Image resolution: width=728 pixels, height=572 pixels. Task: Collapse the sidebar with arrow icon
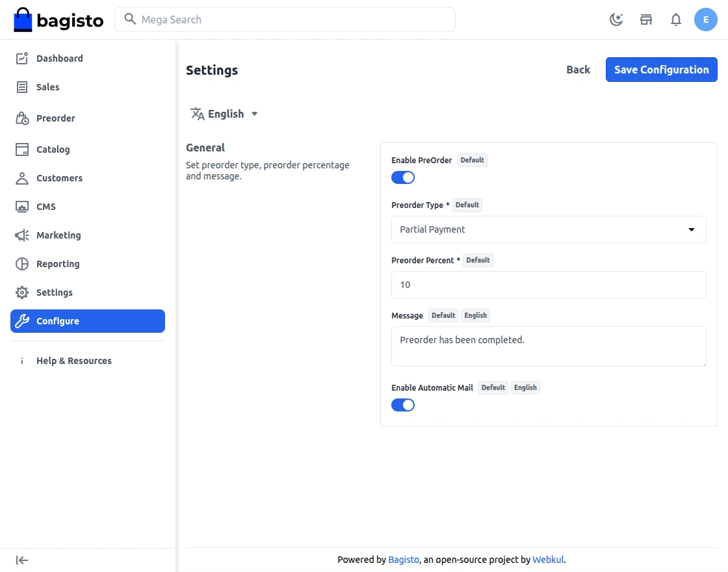point(22,560)
